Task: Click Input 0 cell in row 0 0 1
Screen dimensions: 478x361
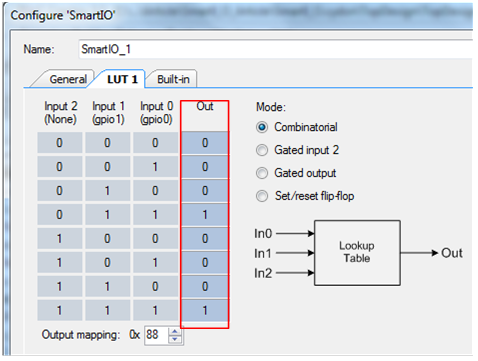Action: click(x=155, y=167)
